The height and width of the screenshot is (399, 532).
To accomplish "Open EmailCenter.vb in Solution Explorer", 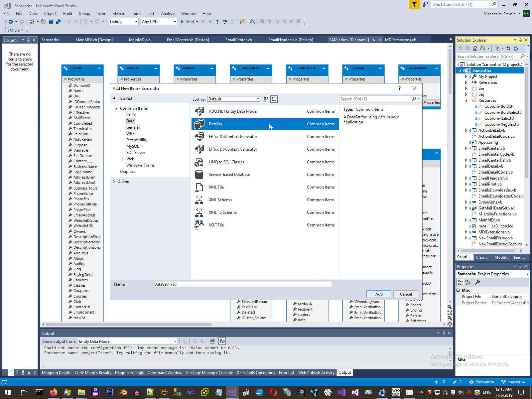I will click(491, 148).
